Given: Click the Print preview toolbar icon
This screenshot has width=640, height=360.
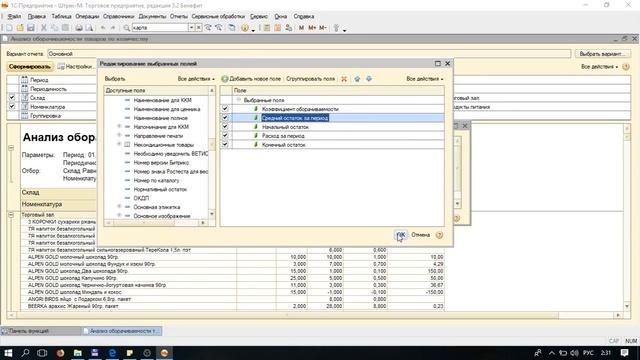Looking at the screenshot, I should [x=89, y=28].
